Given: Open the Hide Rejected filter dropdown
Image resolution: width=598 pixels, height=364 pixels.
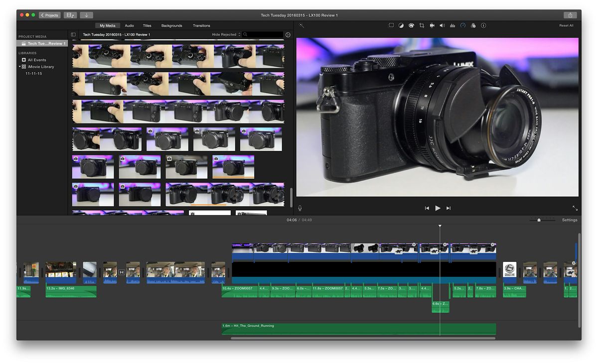Looking at the screenshot, I should click(x=226, y=35).
